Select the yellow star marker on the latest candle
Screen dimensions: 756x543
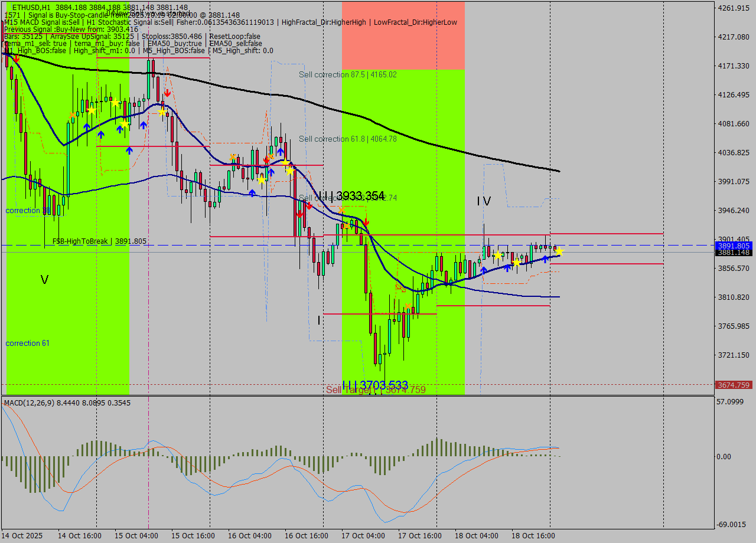click(x=560, y=252)
